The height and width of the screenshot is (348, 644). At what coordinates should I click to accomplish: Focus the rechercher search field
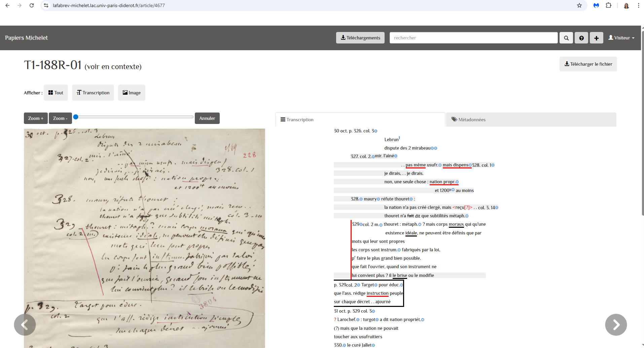473,38
